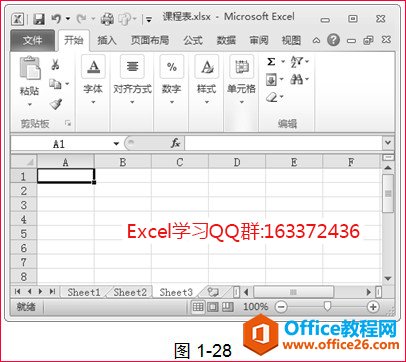Switch to the 页面布局 Page Layout tab
Viewport: 406px width, 362px height.
150,40
